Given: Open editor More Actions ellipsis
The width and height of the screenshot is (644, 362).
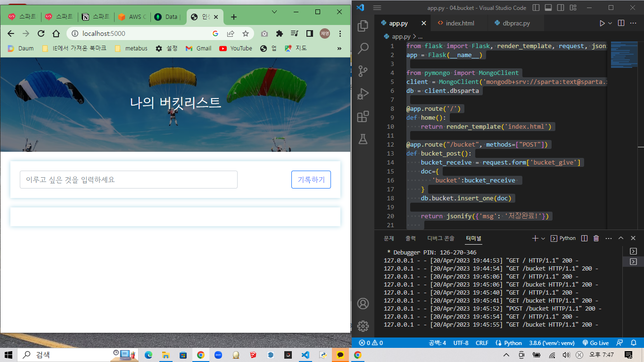Looking at the screenshot, I should 634,23.
